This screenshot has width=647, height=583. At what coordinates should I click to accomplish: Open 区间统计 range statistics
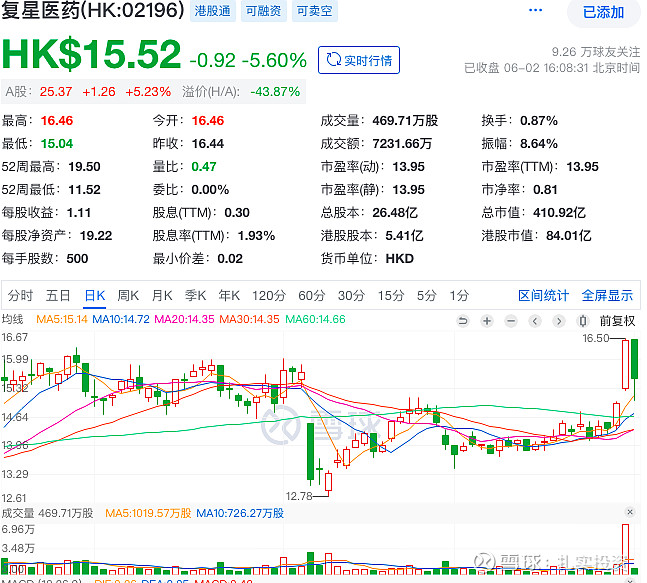click(543, 295)
